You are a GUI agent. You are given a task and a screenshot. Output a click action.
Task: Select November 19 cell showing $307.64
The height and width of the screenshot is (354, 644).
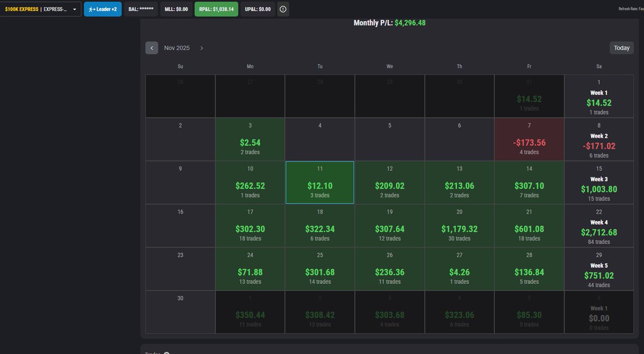click(390, 226)
